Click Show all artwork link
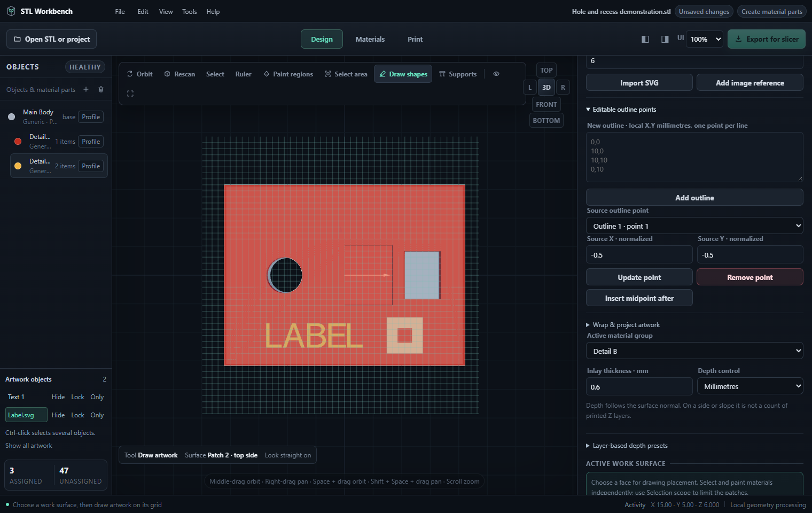812x513 pixels. [x=29, y=446]
